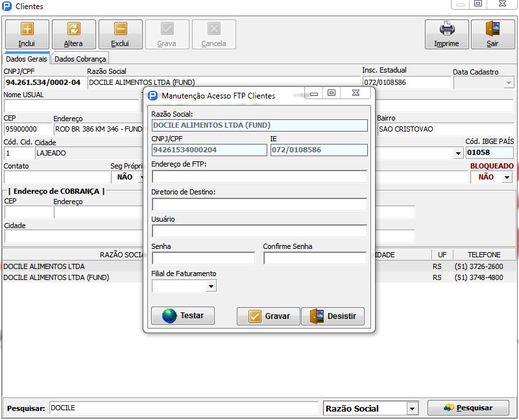Click the Cód. Cid. field with 1

[x=19, y=153]
